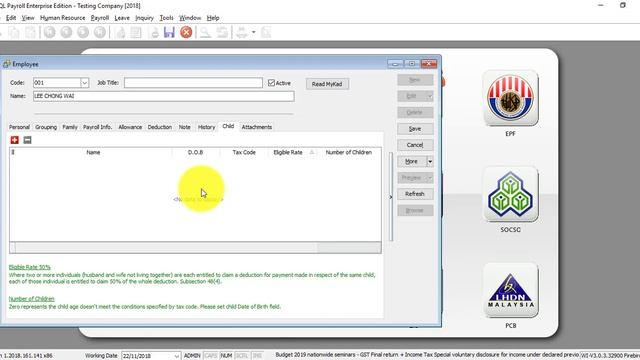Open the View menu
Viewport: 640px width, 360px height.
(x=28, y=18)
